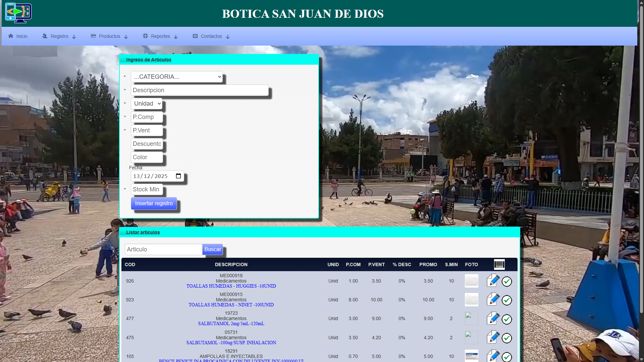This screenshot has height=362, width=644.
Task: Open photo thumbnail for item 926
Action: (471, 281)
